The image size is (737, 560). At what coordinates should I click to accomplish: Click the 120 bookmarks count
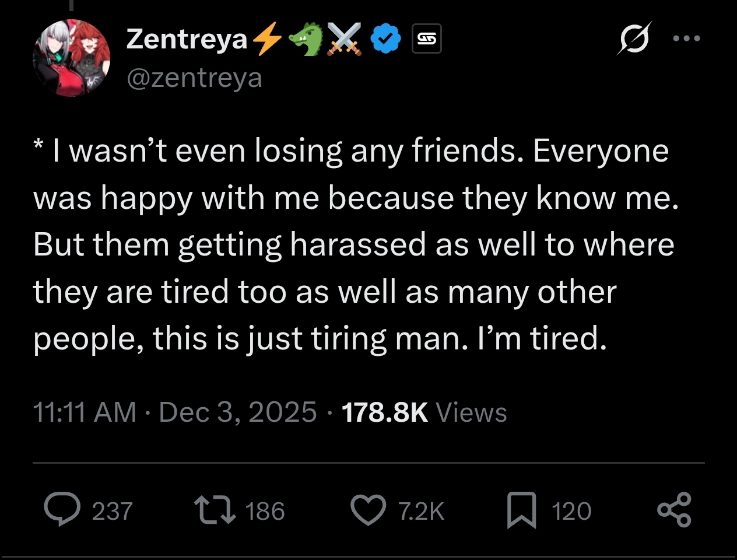click(x=571, y=512)
